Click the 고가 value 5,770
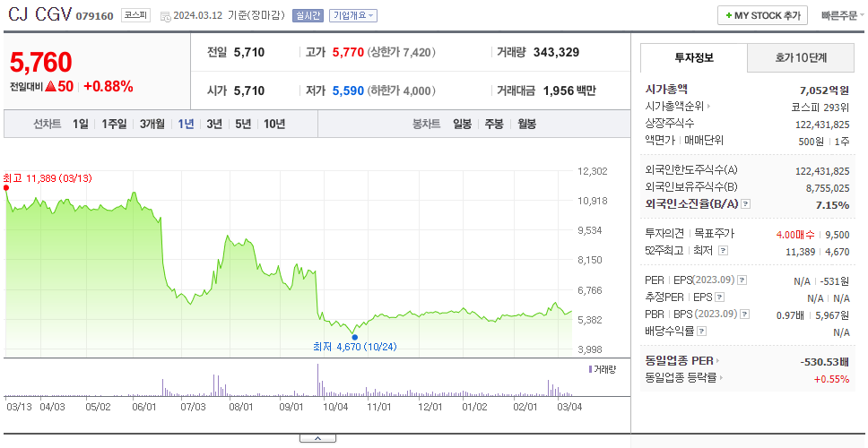The width and height of the screenshot is (868, 448). [348, 53]
